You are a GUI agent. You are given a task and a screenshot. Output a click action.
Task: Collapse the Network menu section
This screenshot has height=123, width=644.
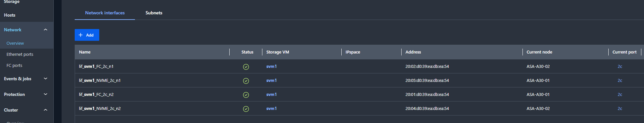[46, 30]
